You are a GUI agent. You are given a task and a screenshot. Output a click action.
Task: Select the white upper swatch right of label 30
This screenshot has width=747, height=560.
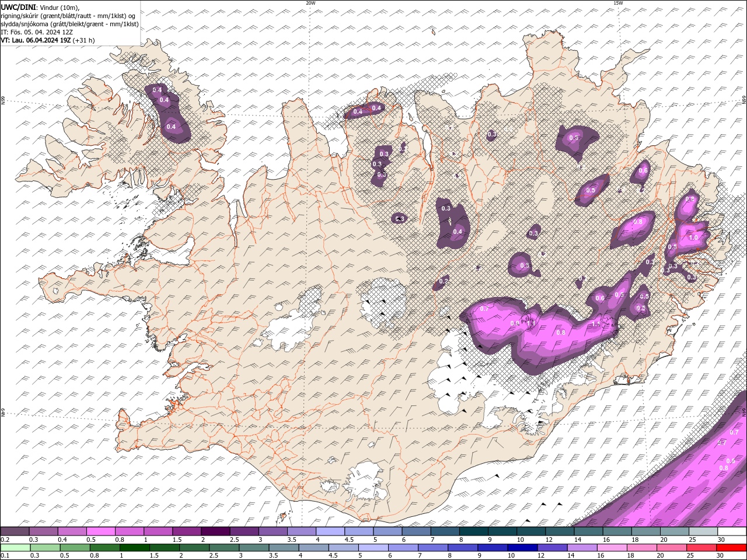[732, 531]
